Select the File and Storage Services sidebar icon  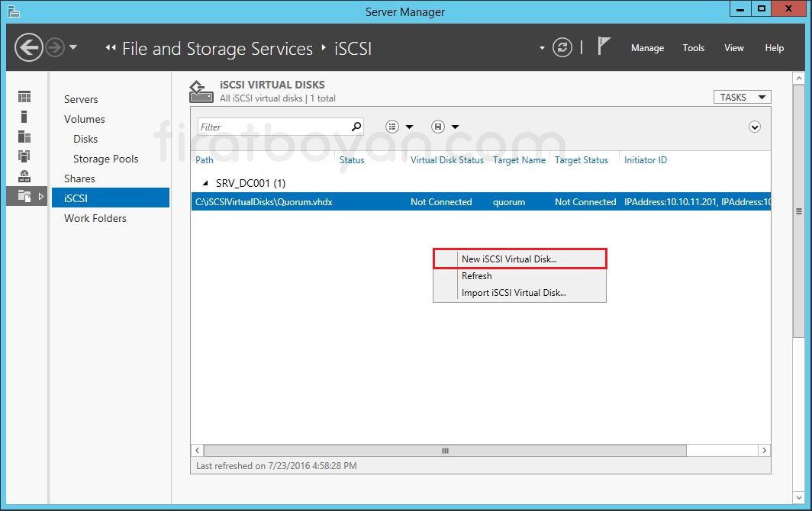[x=24, y=196]
